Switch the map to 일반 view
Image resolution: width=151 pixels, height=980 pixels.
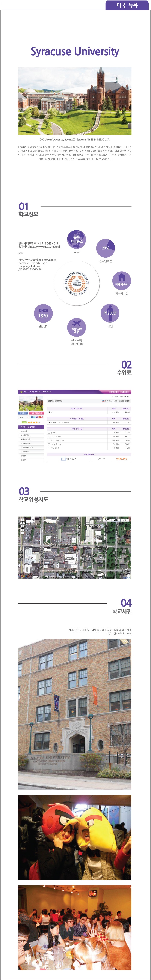coord(107,520)
